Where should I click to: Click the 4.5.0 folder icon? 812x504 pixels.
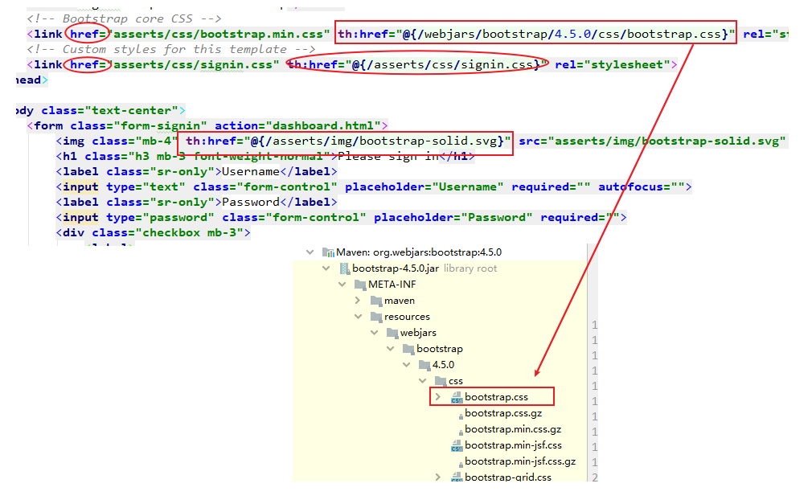coord(424,365)
